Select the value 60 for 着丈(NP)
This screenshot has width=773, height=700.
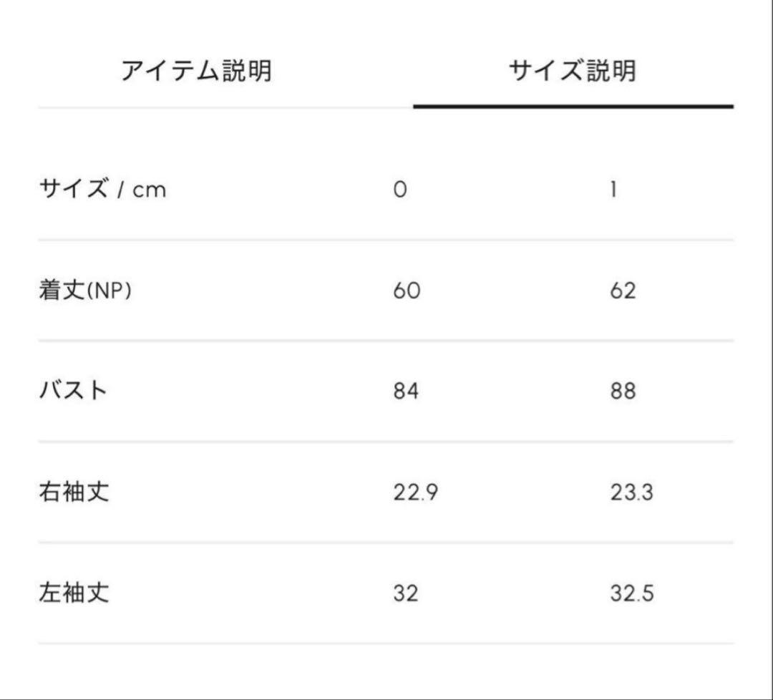click(x=408, y=289)
